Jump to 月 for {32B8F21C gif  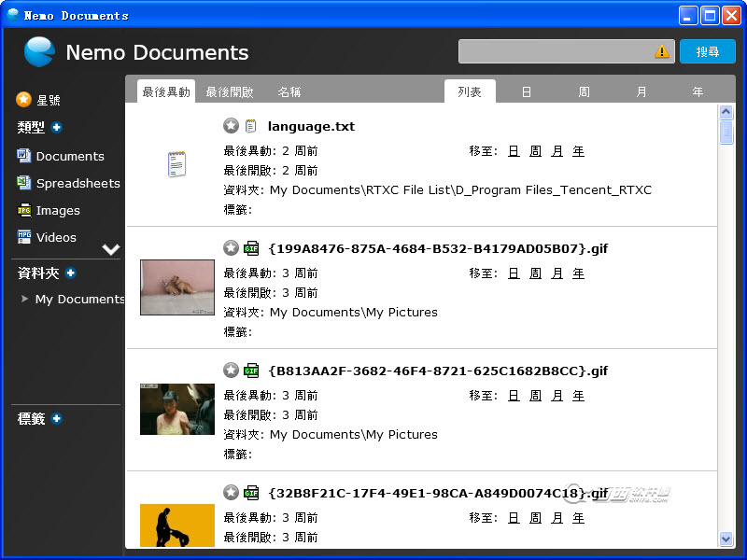pyautogui.click(x=557, y=518)
